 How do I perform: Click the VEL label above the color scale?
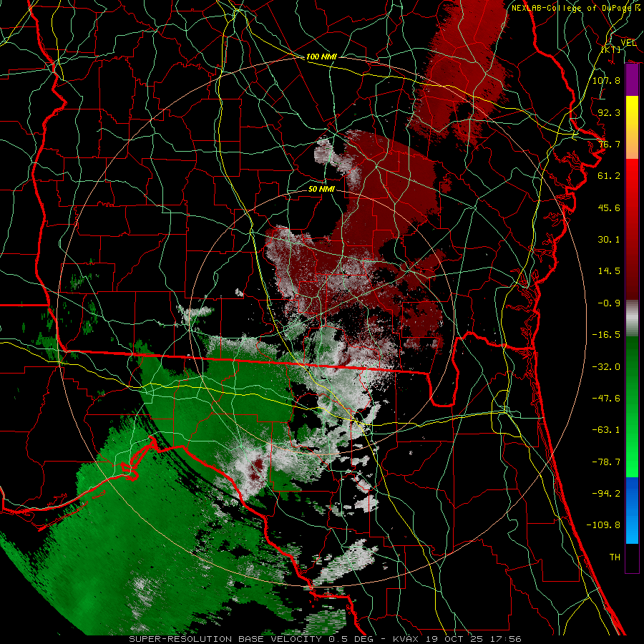[628, 43]
